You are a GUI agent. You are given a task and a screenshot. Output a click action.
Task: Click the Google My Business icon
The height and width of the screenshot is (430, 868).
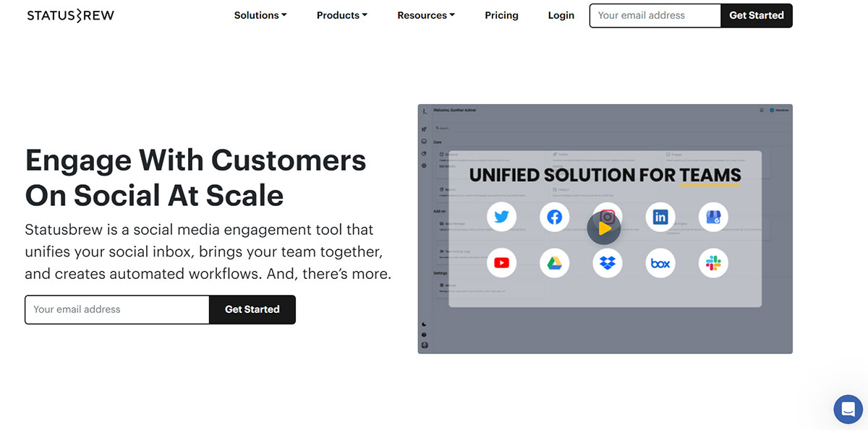pyautogui.click(x=713, y=217)
